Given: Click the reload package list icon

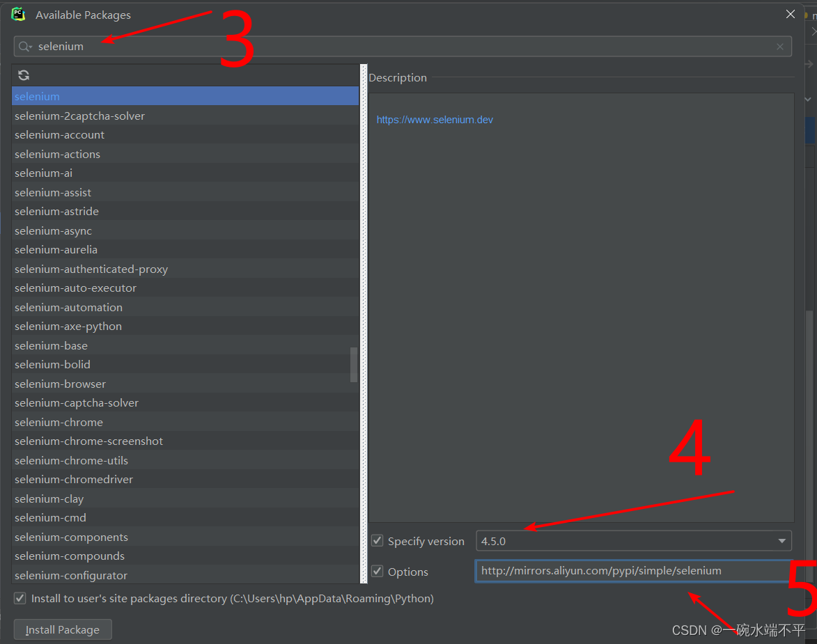Looking at the screenshot, I should (x=24, y=75).
